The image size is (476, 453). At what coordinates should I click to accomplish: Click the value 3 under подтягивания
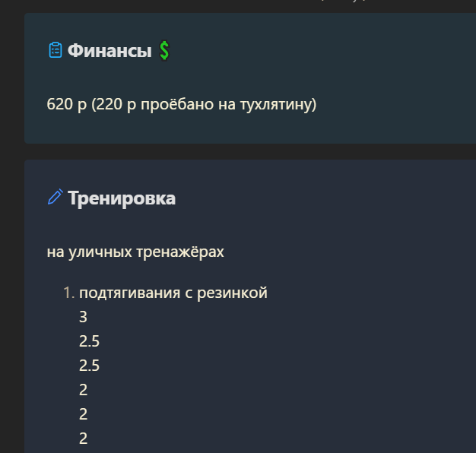point(83,317)
